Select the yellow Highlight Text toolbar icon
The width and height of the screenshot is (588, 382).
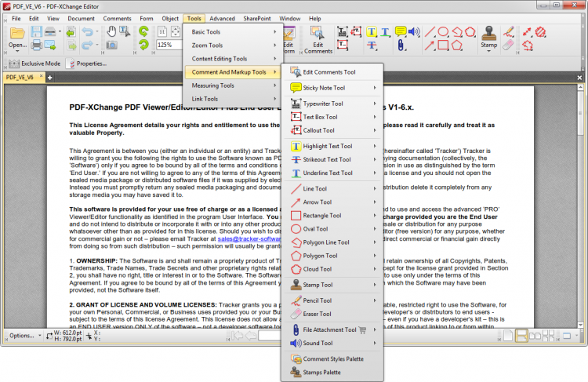coord(372,31)
